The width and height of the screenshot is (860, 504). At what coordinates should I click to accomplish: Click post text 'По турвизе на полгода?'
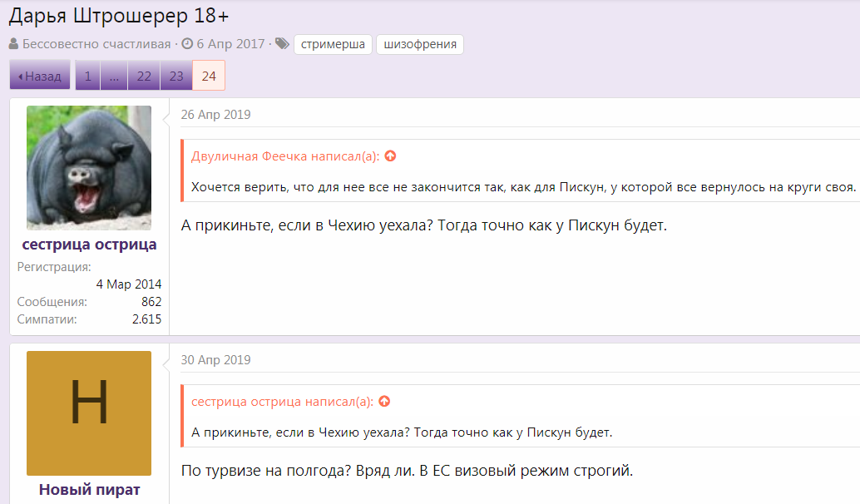pos(266,471)
